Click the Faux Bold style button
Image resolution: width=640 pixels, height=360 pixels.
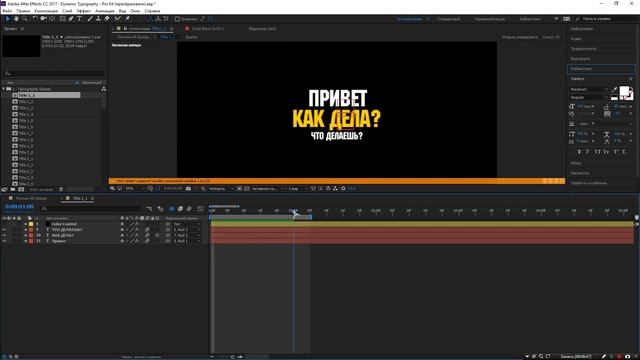click(x=579, y=152)
